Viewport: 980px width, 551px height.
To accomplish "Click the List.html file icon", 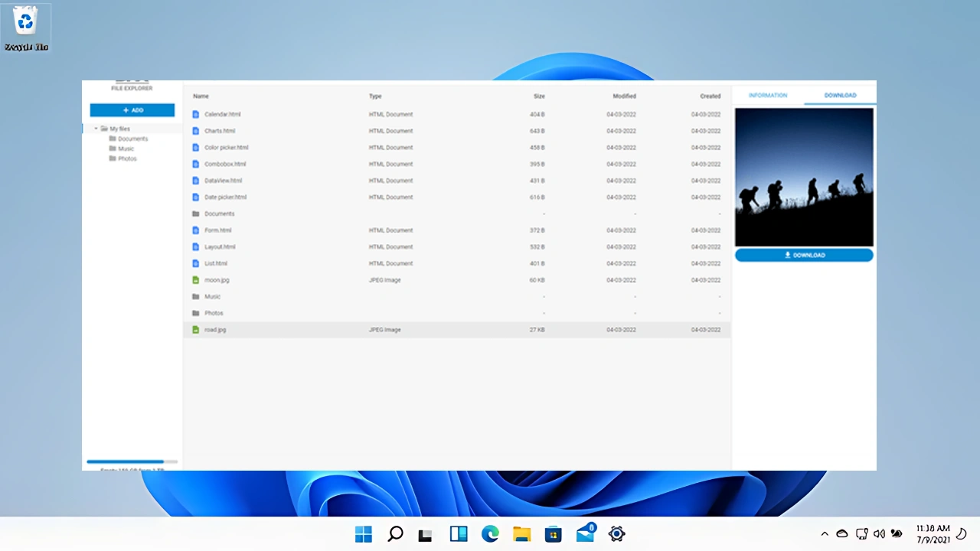I will click(x=196, y=263).
